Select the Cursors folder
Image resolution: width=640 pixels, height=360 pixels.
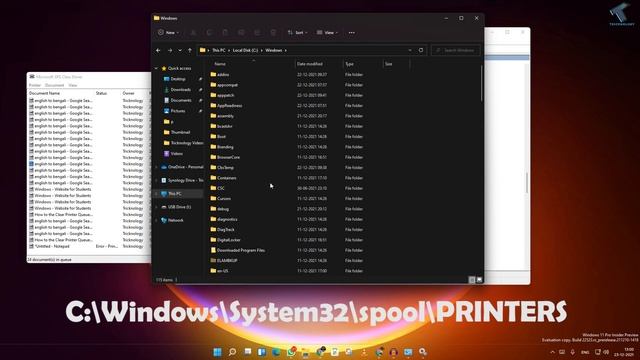[x=224, y=198]
